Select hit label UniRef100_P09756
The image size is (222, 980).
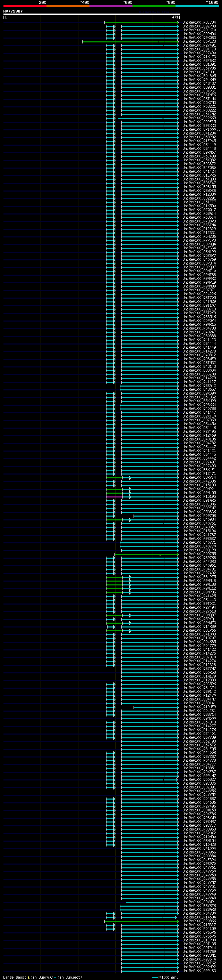pyautogui.click(x=199, y=516)
